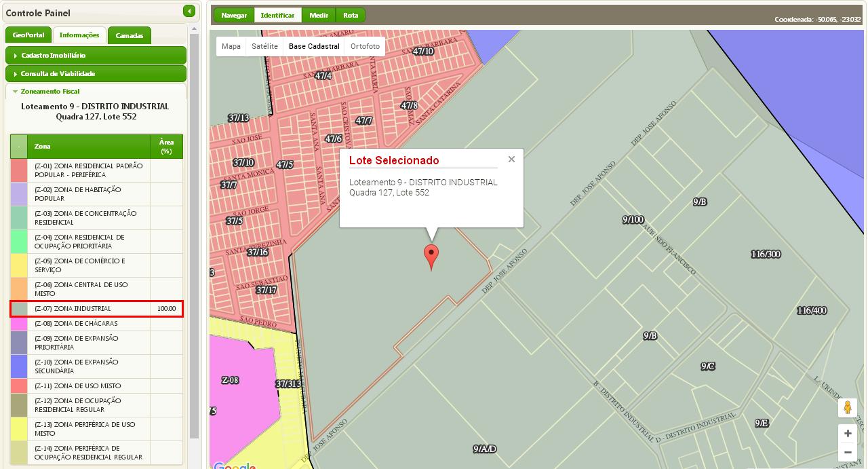868x469 pixels.
Task: Open Street View pegman icon
Action: (847, 408)
